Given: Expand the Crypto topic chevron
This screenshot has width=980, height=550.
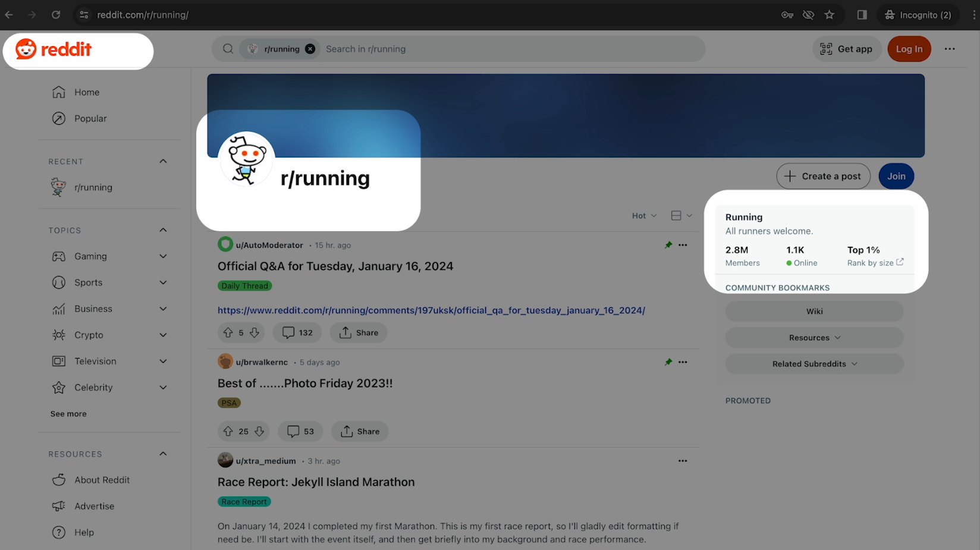Looking at the screenshot, I should [x=163, y=335].
